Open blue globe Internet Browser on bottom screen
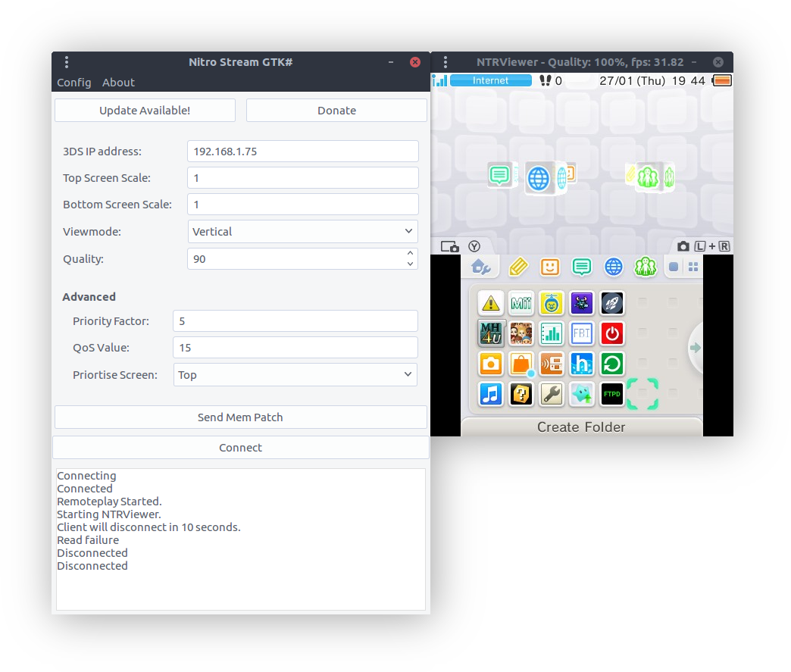 click(x=614, y=267)
